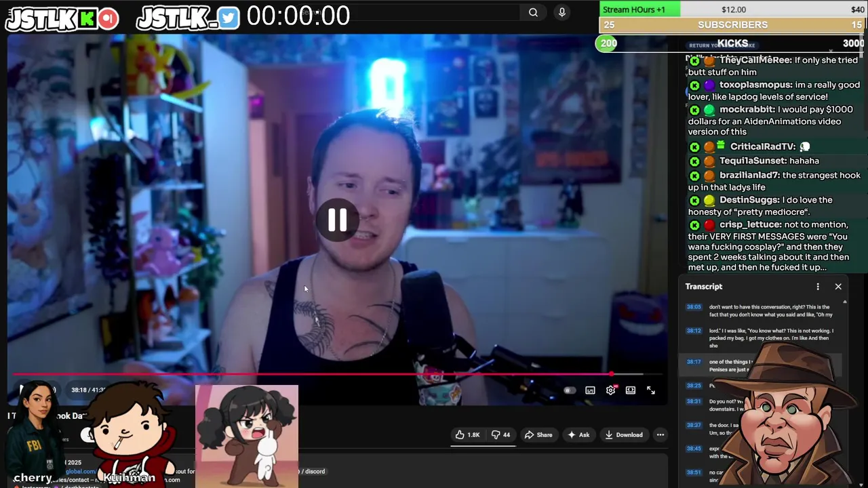This screenshot has height=488, width=868.
Task: Toggle the autoplay switch in player controls
Action: [570, 390]
